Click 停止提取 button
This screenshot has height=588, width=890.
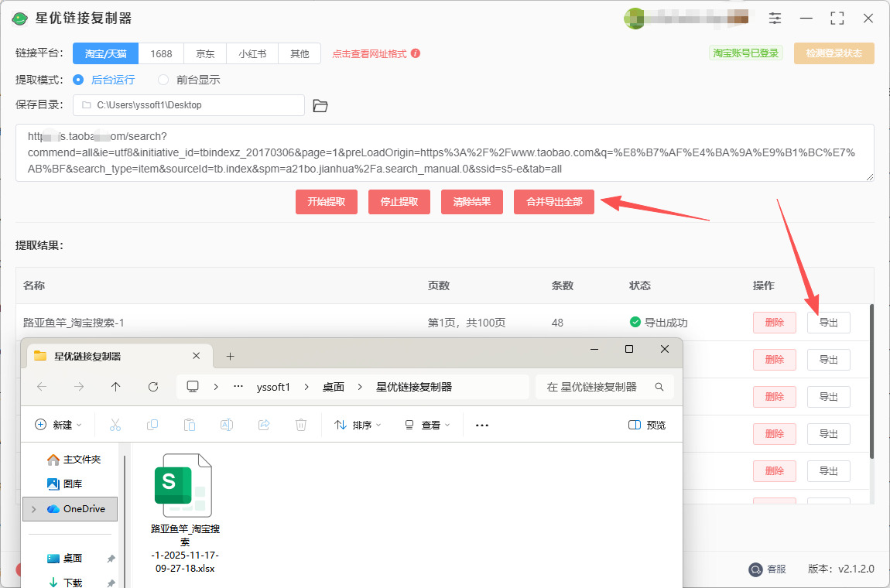[399, 201]
